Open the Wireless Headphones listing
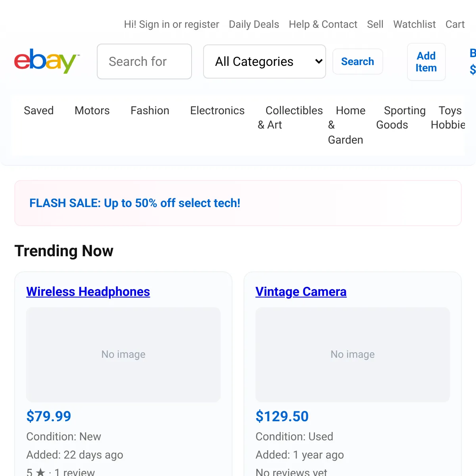Screen dimensions: 476x476 click(88, 292)
